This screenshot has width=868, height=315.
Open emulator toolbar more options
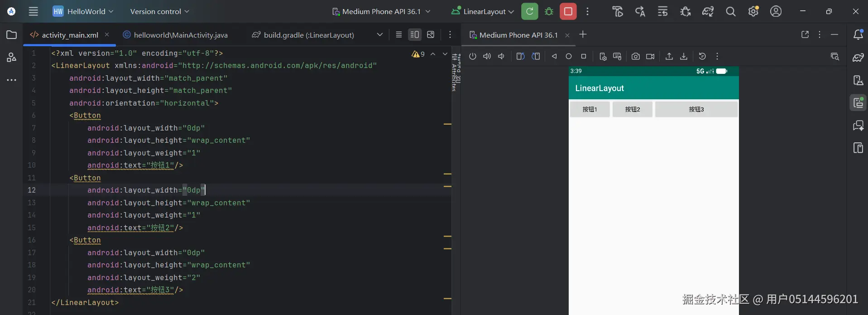717,56
